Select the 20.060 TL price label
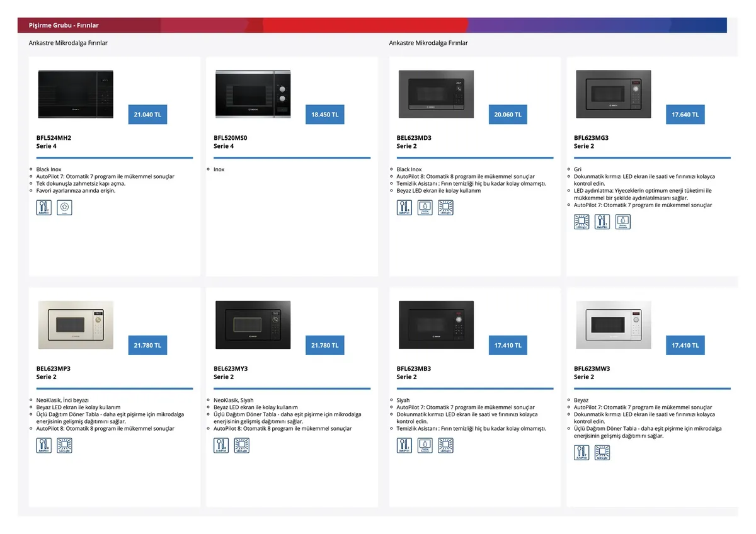 (508, 115)
